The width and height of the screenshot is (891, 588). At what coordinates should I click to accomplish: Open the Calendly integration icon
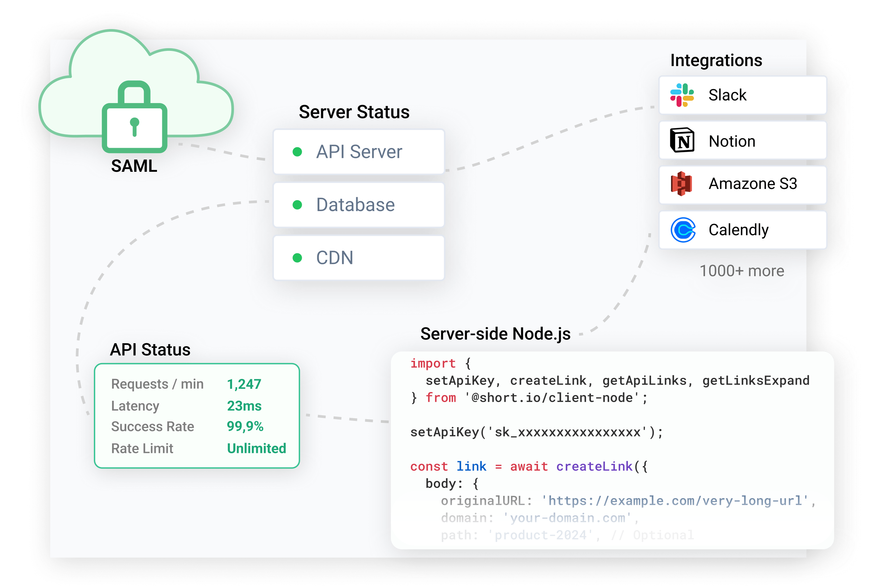tap(684, 230)
